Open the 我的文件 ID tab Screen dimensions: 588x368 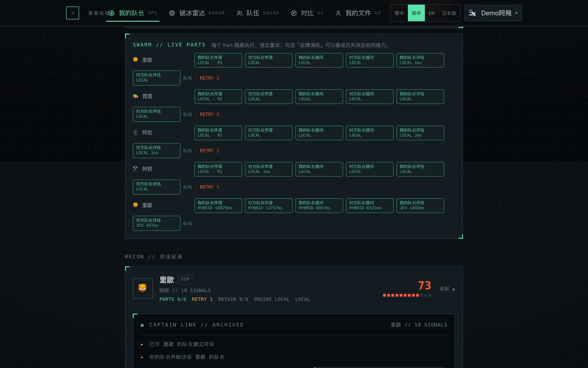click(358, 13)
